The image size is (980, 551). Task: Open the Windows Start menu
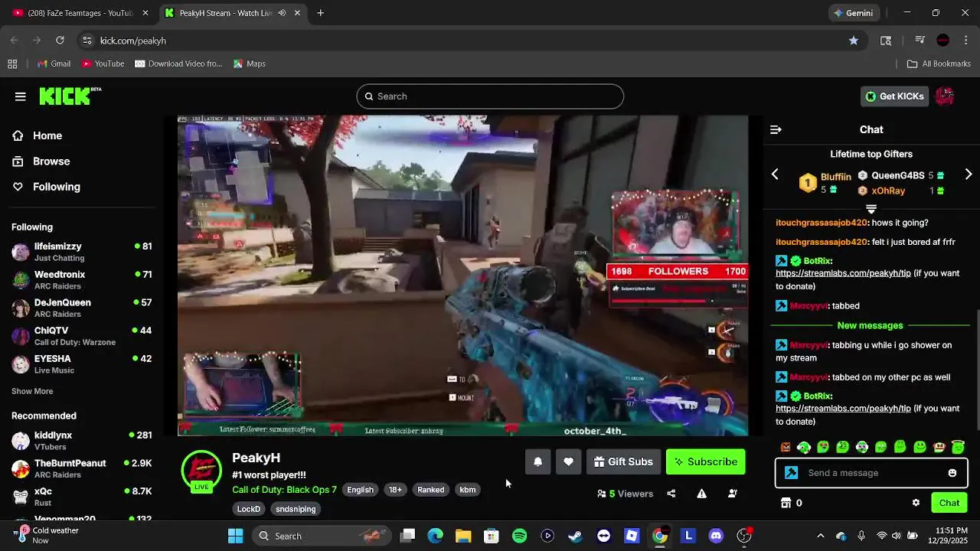(x=235, y=536)
